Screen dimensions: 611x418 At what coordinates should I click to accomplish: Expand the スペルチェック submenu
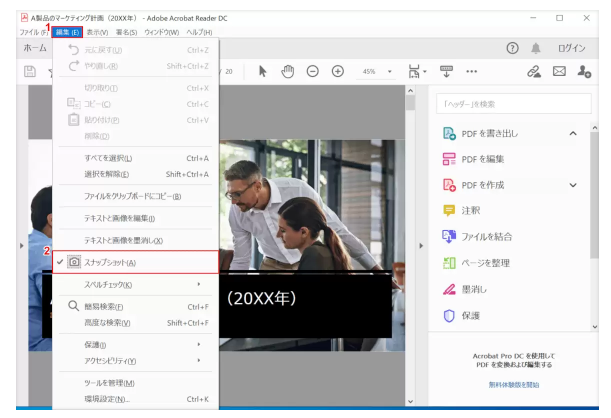[135, 285]
